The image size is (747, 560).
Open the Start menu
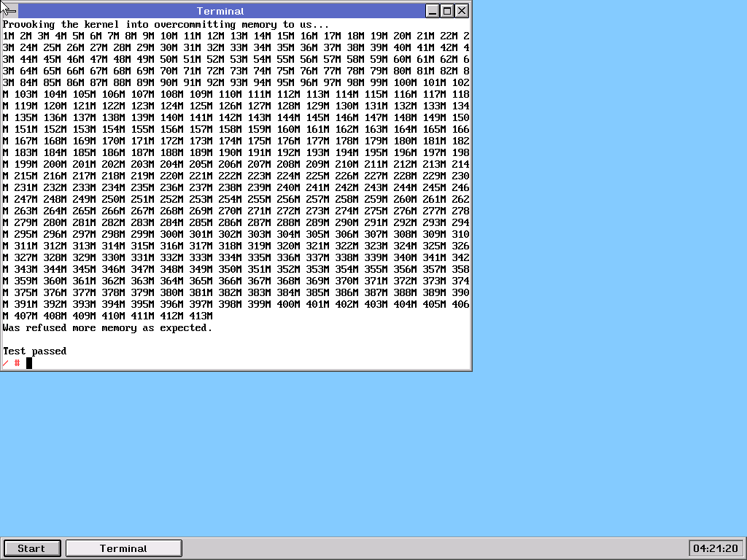coord(31,548)
